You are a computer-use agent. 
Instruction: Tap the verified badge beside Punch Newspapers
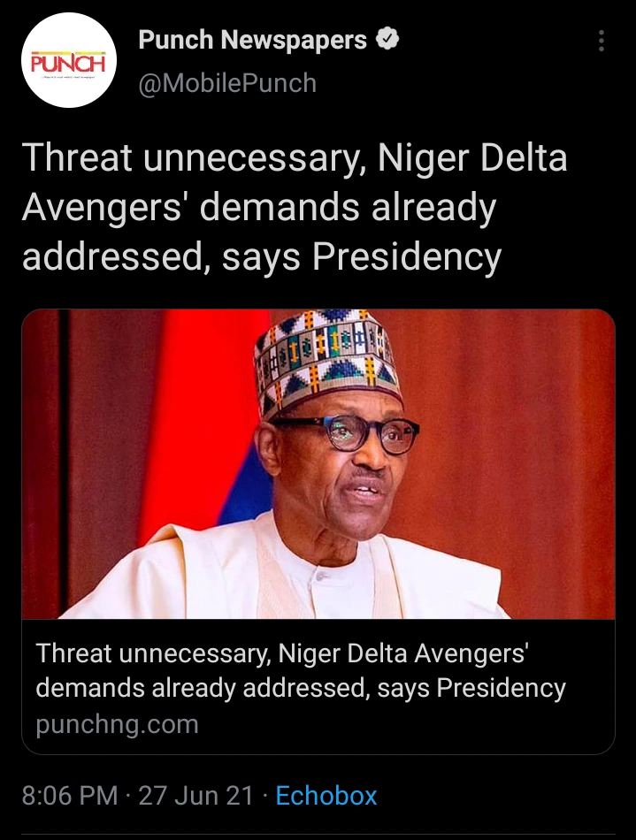click(387, 39)
